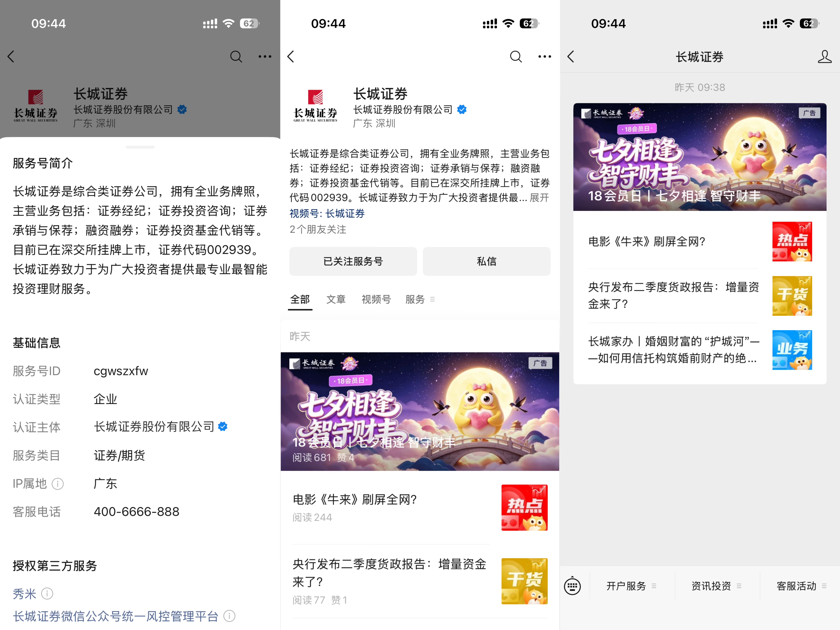The height and width of the screenshot is (630, 840).
Task: Open the account profile icon in the chat screen
Action: point(824,57)
